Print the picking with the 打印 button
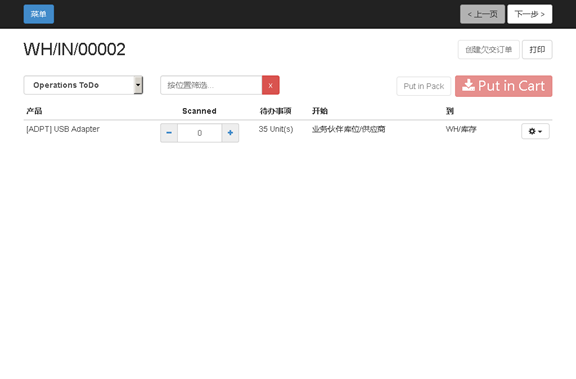576x379 pixels. pos(537,50)
